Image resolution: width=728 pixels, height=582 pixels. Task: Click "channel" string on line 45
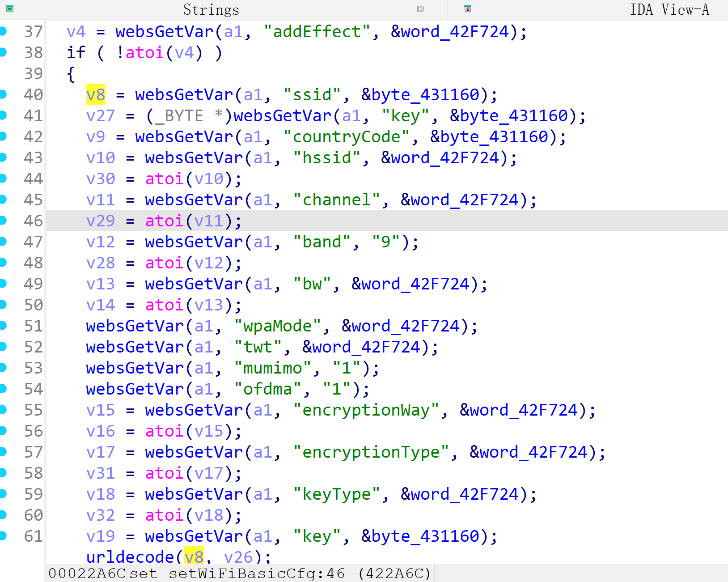click(337, 200)
